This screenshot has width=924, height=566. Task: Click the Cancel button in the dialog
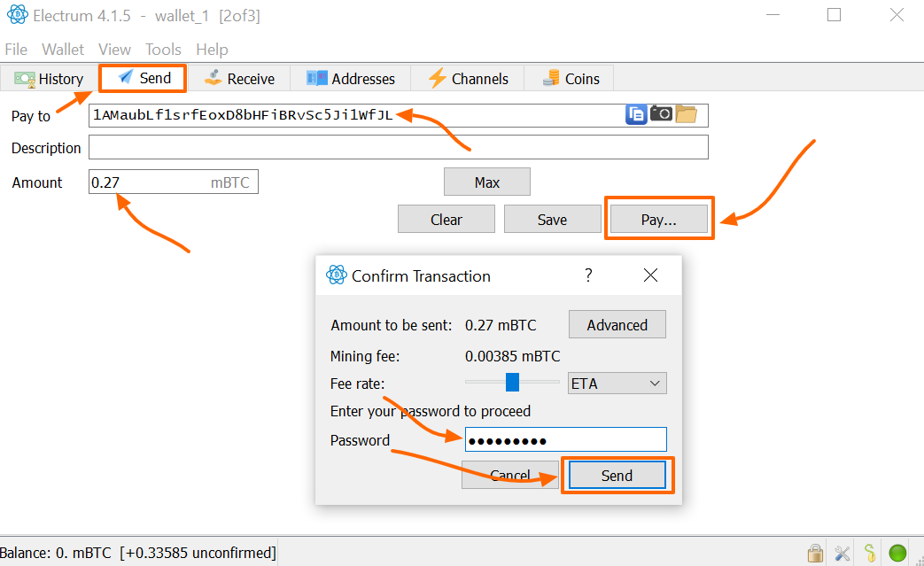(509, 476)
